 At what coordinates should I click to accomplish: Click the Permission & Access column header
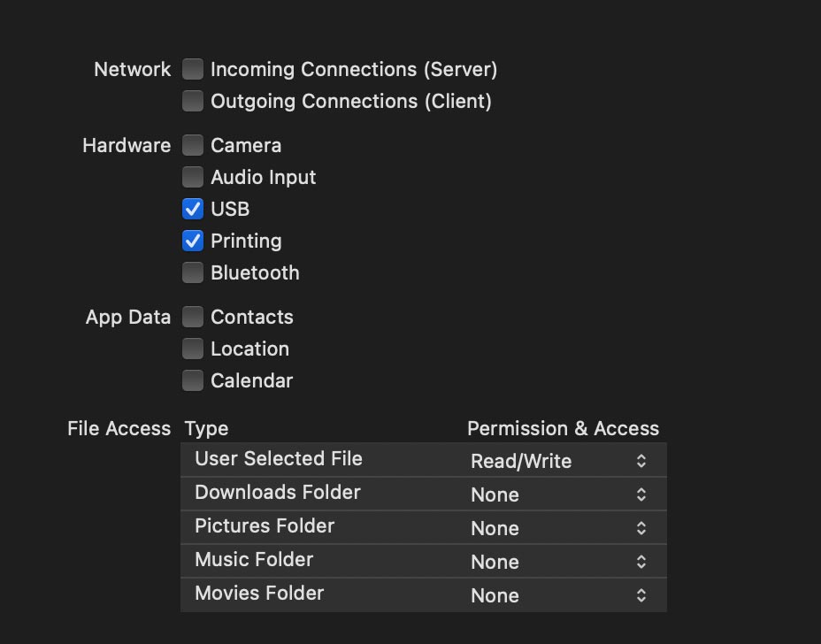point(563,429)
